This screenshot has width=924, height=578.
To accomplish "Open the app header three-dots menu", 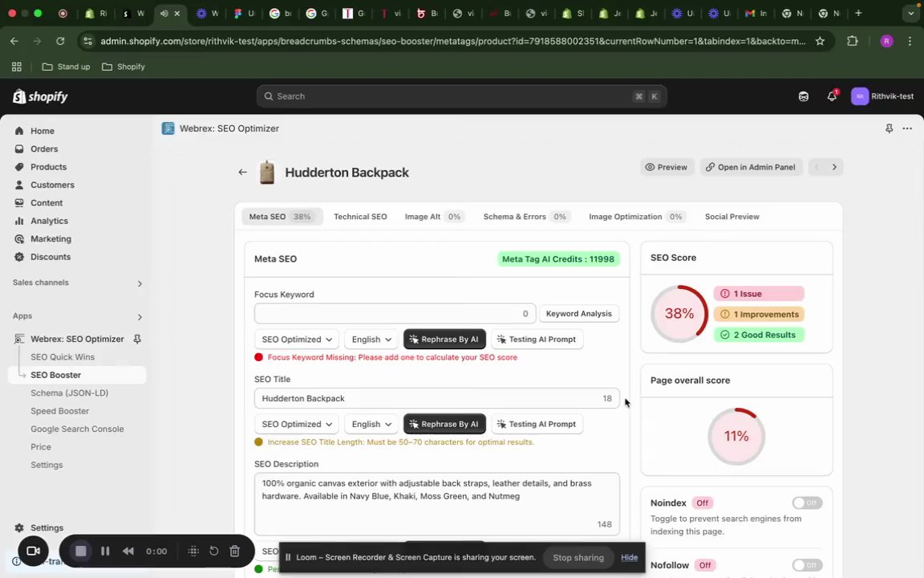I will click(x=907, y=128).
